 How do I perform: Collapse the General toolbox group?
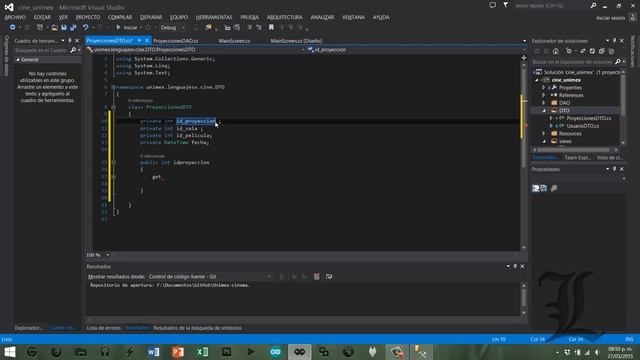(x=18, y=60)
